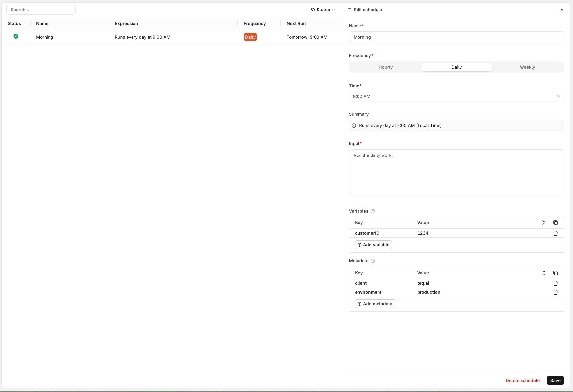Focus the Search schedules field
The image size is (573, 392).
41,10
